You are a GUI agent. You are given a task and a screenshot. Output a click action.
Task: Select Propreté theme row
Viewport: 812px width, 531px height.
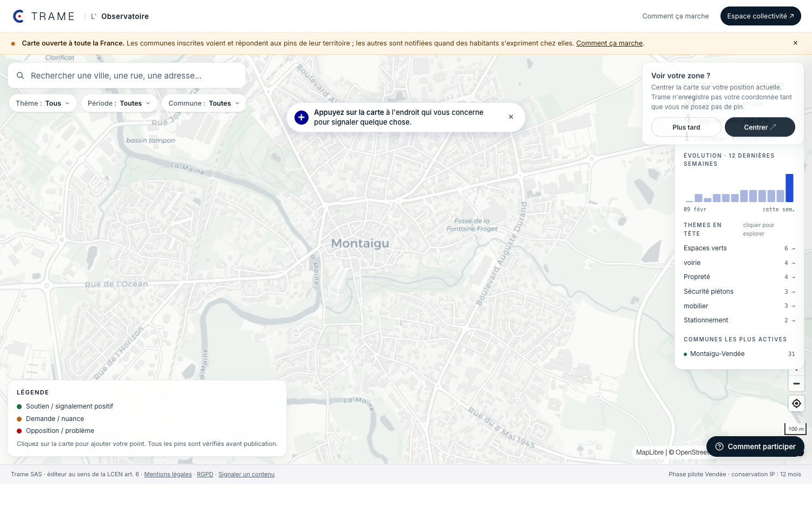[x=739, y=277]
